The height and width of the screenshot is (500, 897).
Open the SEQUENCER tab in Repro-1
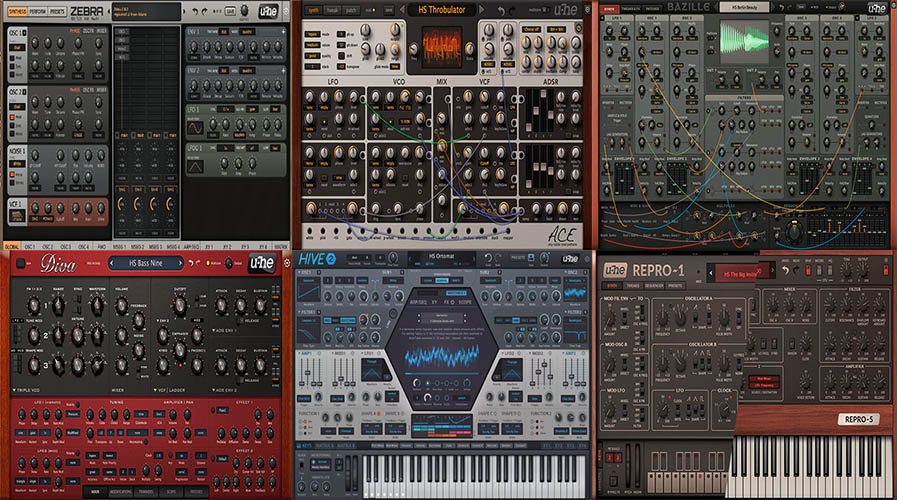tap(654, 285)
